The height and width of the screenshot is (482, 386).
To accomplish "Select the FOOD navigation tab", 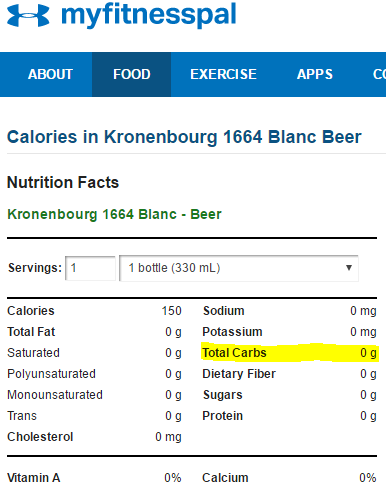I will click(132, 74).
